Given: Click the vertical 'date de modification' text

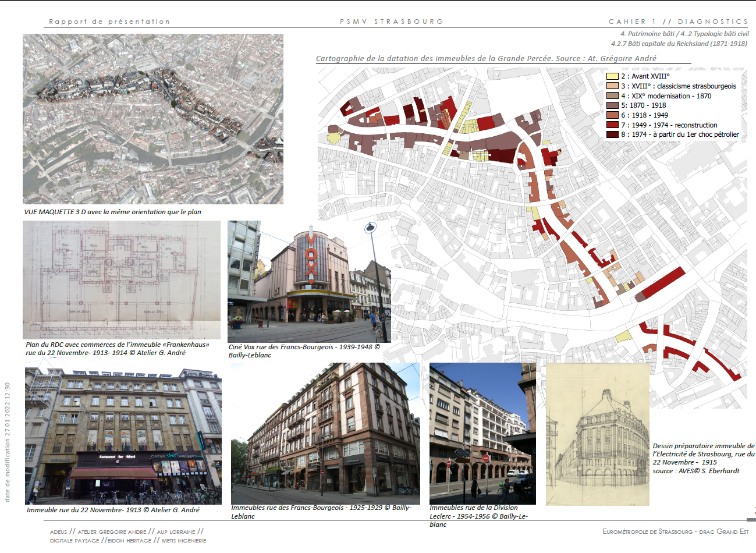Looking at the screenshot, I should coord(8,442).
